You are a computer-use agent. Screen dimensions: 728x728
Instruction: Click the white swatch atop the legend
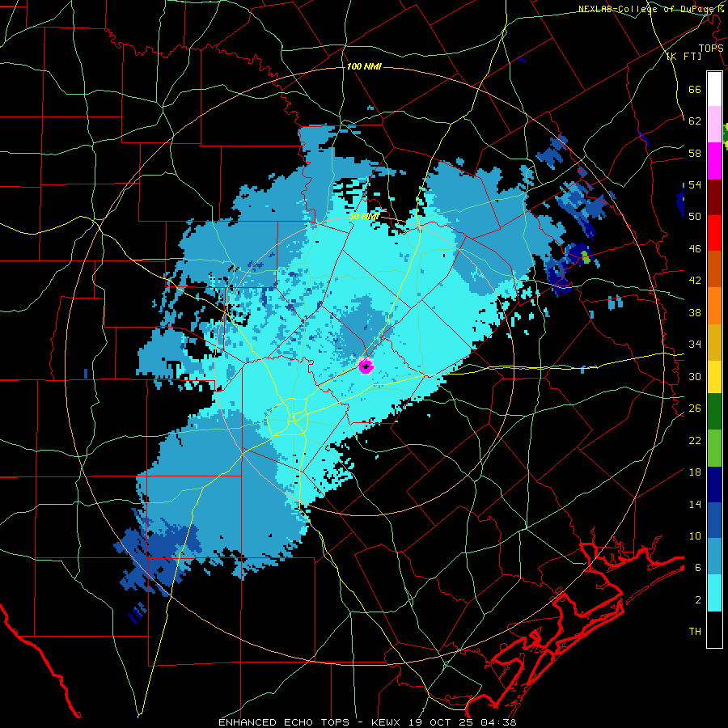coord(714,89)
